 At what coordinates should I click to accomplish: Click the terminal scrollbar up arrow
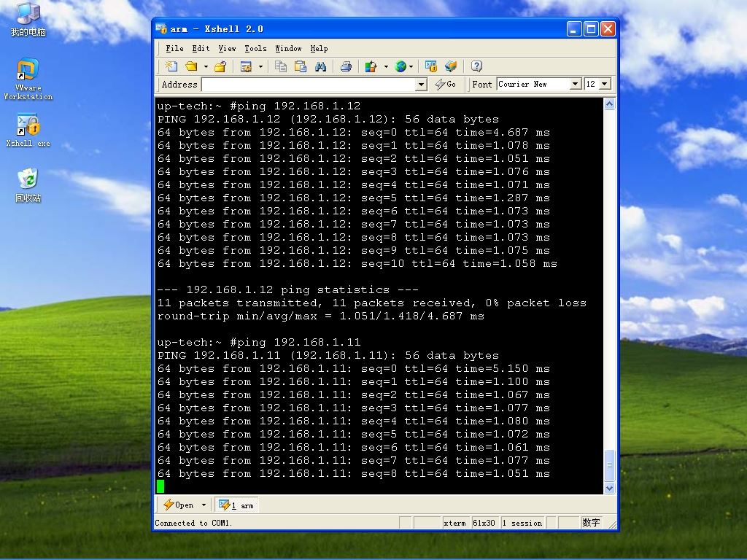(609, 104)
